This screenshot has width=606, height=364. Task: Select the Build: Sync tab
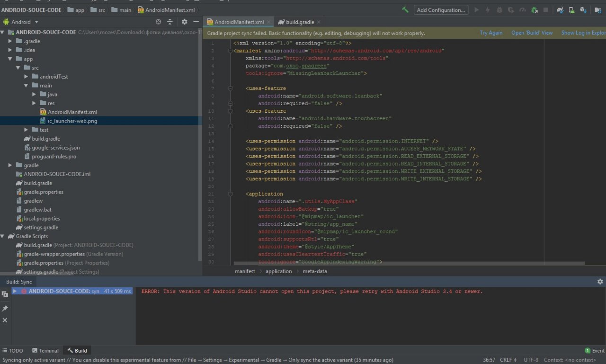click(18, 282)
